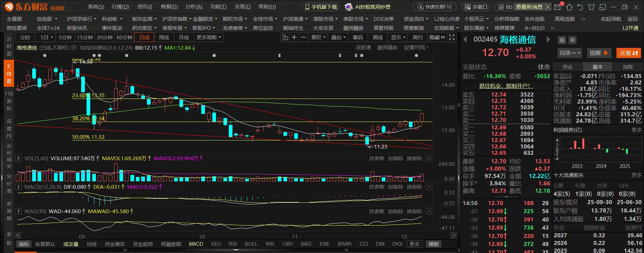The height and width of the screenshot is (253, 644).
Task: Click the 提醒 alert button
Action: (x=599, y=53)
